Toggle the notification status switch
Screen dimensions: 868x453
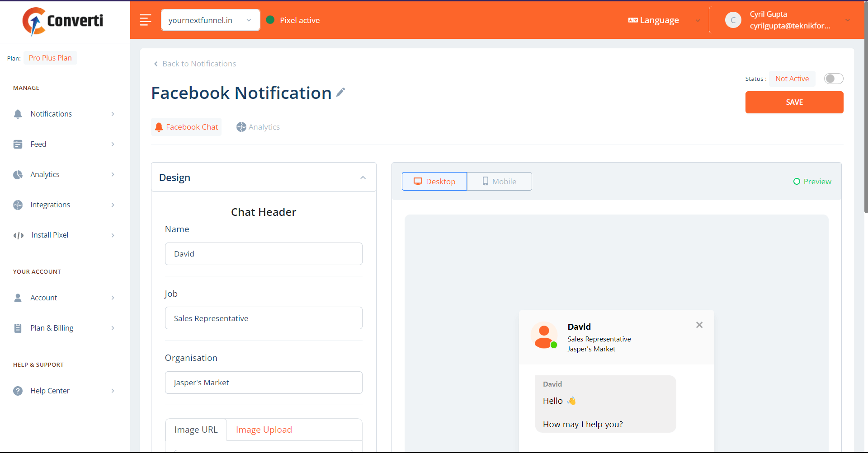[833, 79]
